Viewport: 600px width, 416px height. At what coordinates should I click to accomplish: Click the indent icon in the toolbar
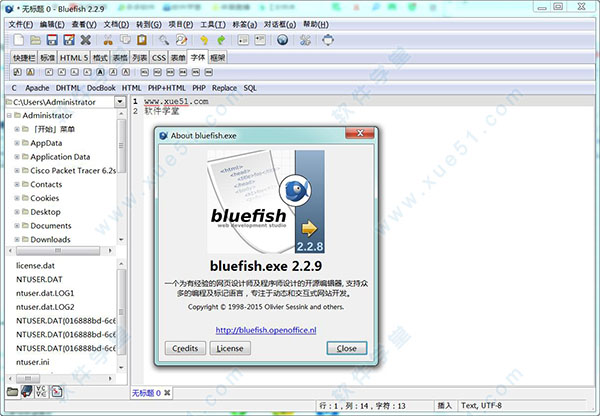coord(260,40)
